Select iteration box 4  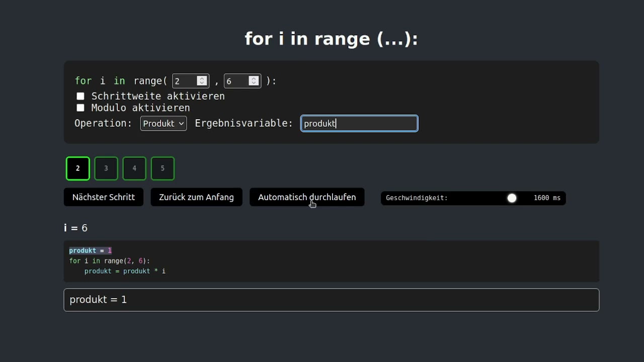click(x=134, y=168)
